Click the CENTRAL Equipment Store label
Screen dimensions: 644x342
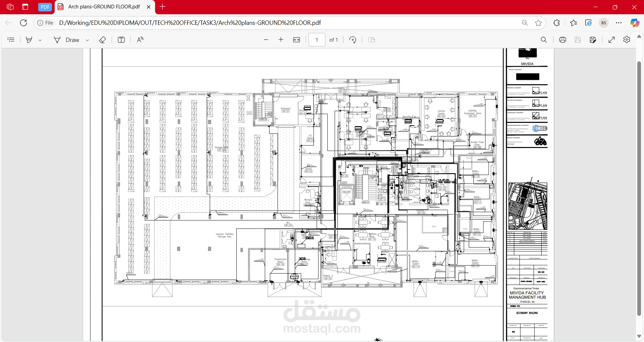click(473, 113)
